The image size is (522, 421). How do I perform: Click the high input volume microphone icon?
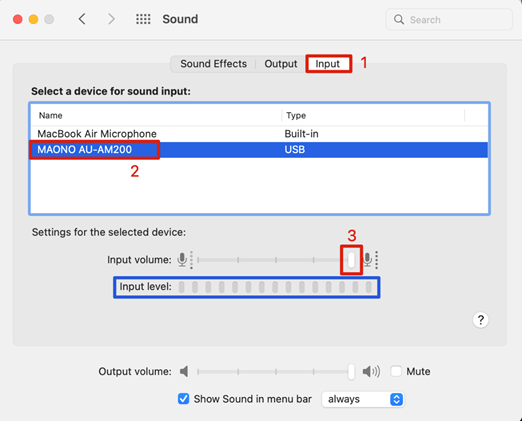pos(367,260)
